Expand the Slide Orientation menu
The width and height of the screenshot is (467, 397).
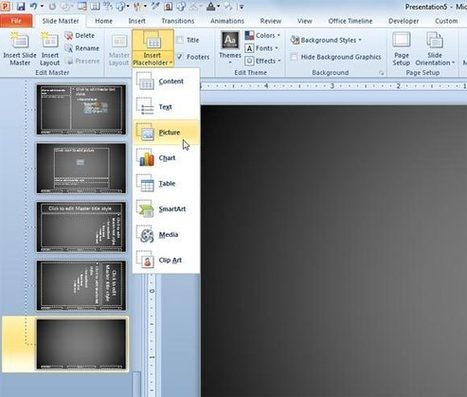pyautogui.click(x=435, y=49)
